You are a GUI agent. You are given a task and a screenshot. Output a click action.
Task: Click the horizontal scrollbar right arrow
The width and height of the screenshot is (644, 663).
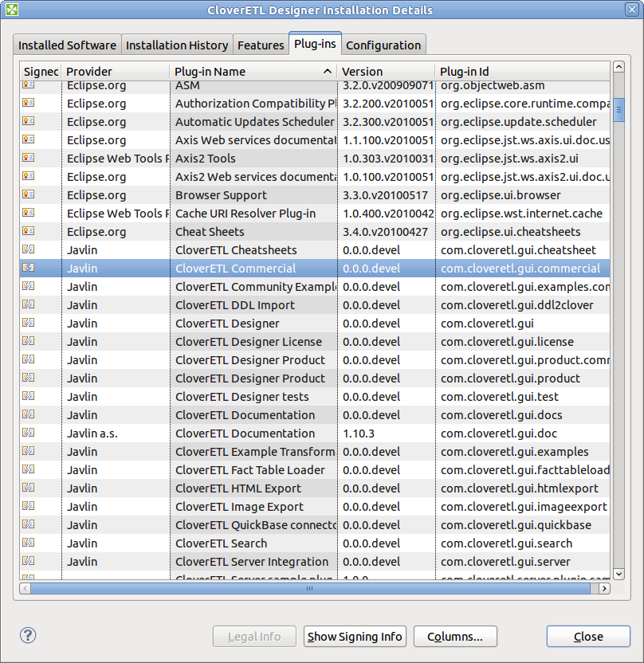click(605, 588)
